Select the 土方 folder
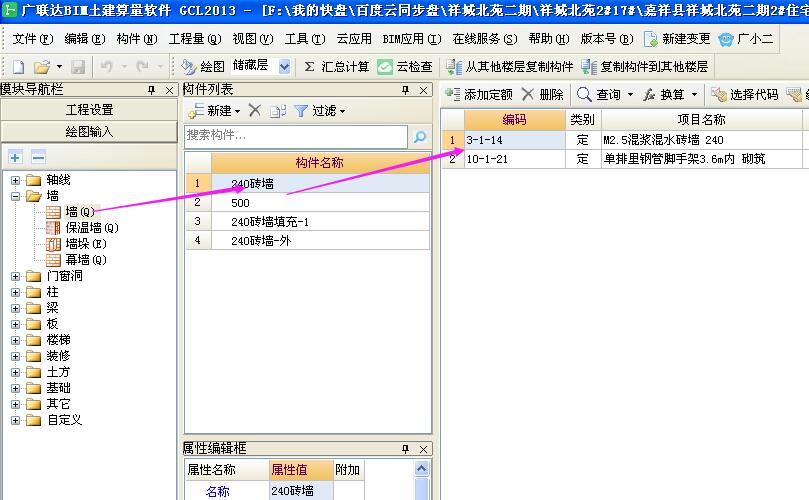Image resolution: width=809 pixels, height=500 pixels. point(58,372)
